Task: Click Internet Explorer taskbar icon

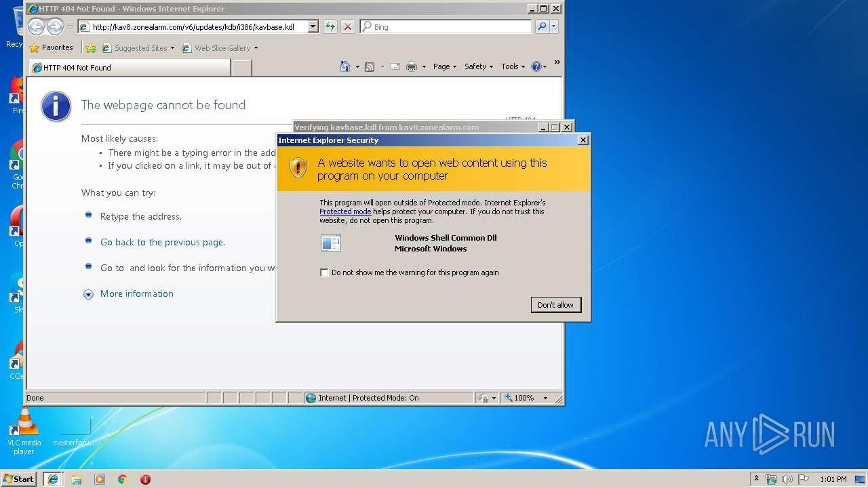Action: pos(53,479)
